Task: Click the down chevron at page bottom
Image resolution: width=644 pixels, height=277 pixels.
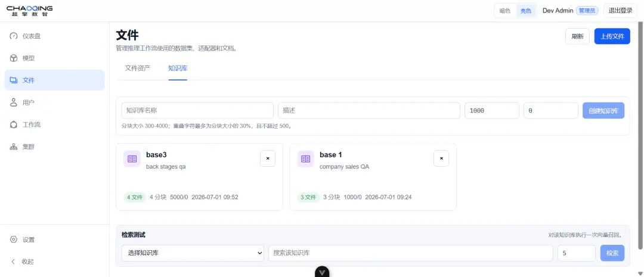Action: tap(322, 272)
